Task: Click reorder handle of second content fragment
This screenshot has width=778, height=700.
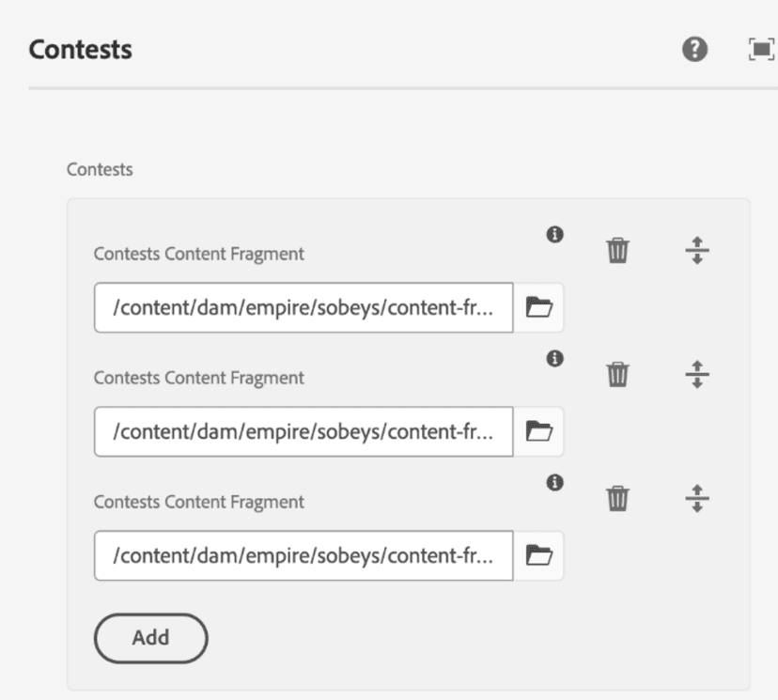Action: (x=696, y=375)
